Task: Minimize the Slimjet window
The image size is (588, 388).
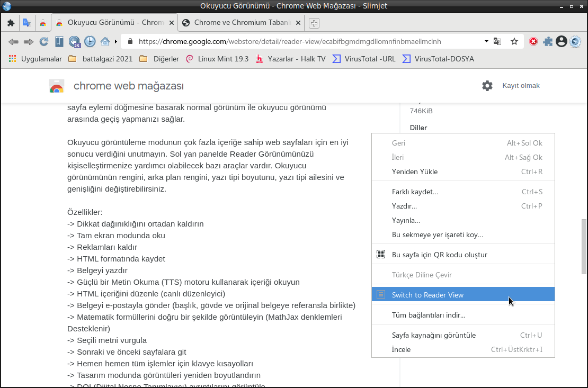Action: (x=562, y=6)
